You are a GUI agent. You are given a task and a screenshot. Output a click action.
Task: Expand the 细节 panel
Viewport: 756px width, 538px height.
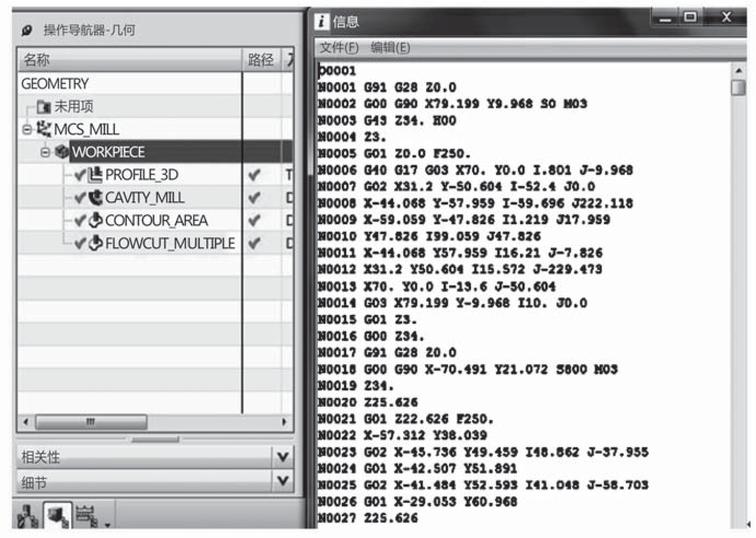tap(283, 481)
